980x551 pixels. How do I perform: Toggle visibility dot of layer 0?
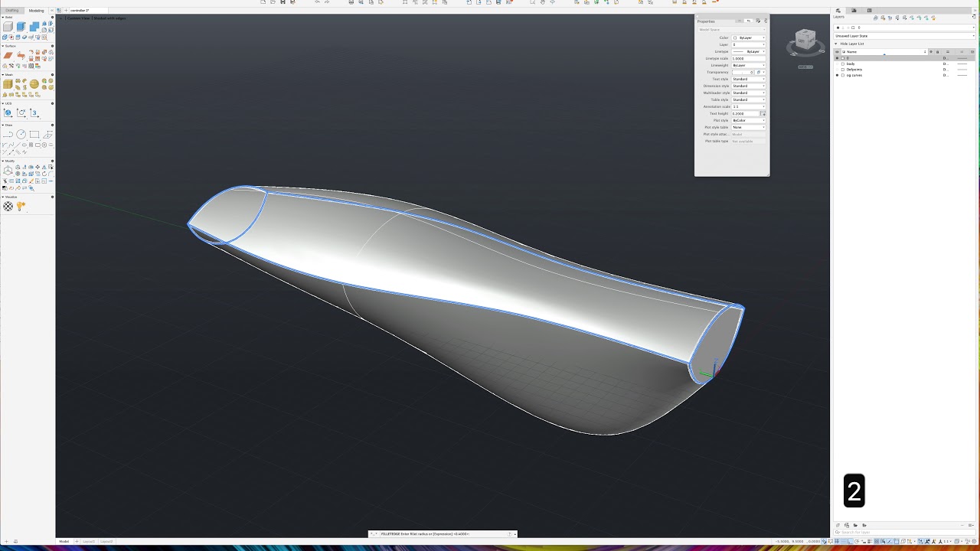[837, 58]
